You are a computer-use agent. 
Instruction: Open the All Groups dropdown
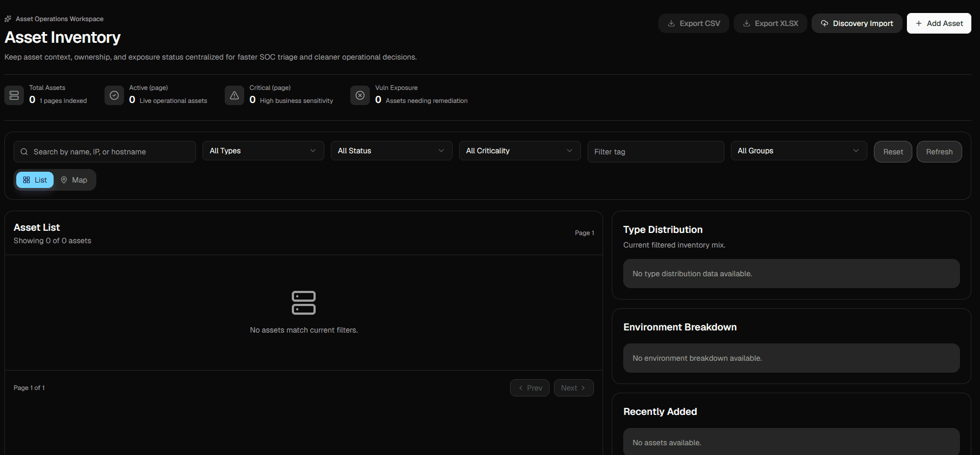(799, 151)
